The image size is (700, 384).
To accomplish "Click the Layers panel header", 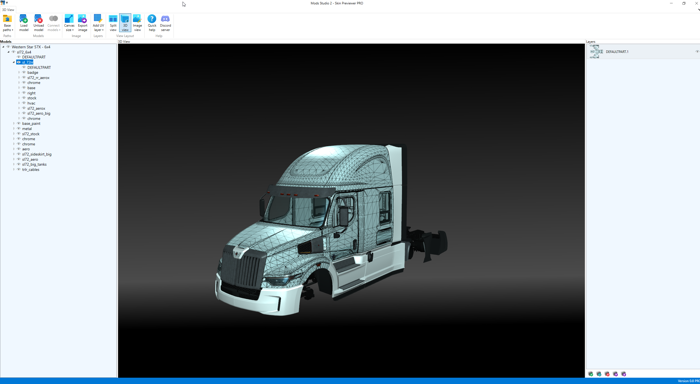I will [x=591, y=42].
